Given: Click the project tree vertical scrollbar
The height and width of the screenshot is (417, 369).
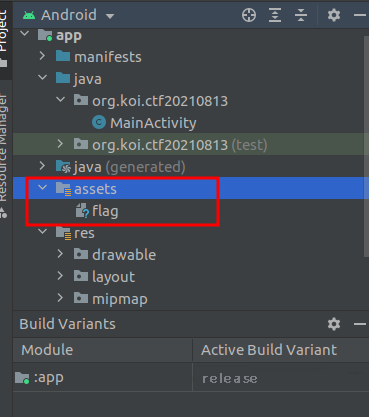Looking at the screenshot, I should (x=366, y=145).
